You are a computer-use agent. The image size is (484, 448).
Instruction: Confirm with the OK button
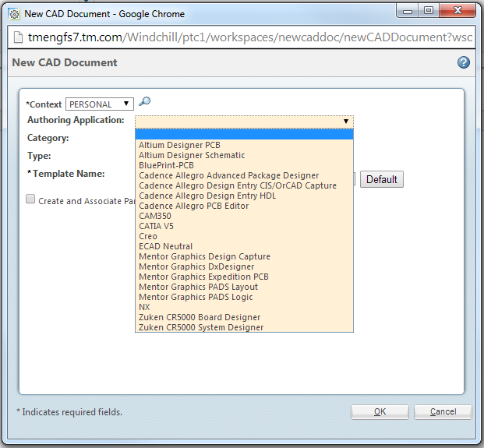pyautogui.click(x=380, y=412)
